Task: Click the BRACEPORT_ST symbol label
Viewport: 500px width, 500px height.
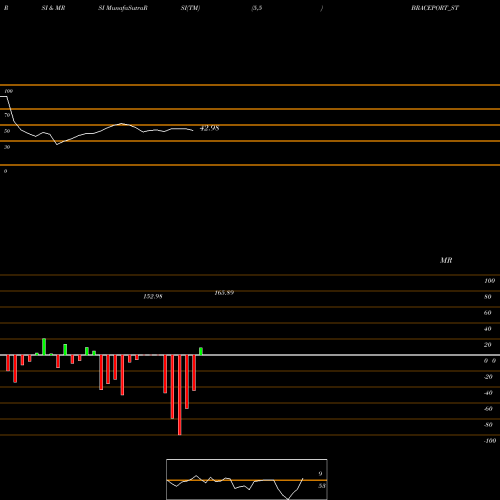Action: [x=435, y=8]
